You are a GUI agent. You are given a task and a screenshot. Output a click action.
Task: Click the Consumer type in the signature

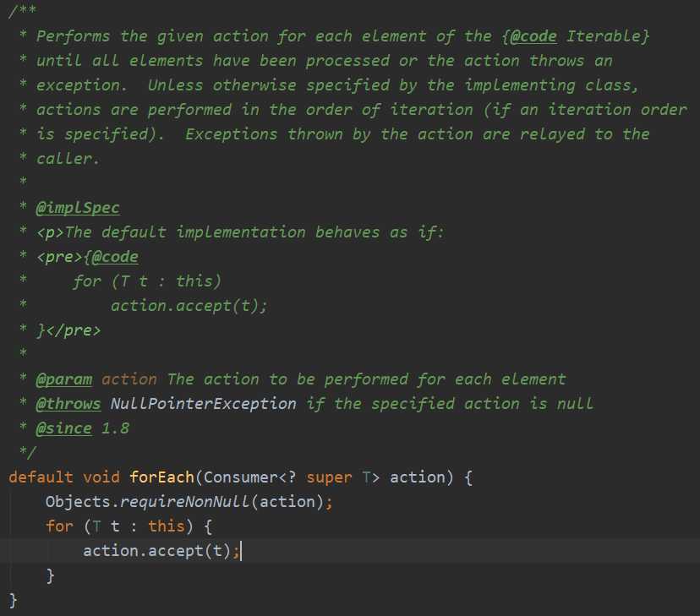pos(240,477)
